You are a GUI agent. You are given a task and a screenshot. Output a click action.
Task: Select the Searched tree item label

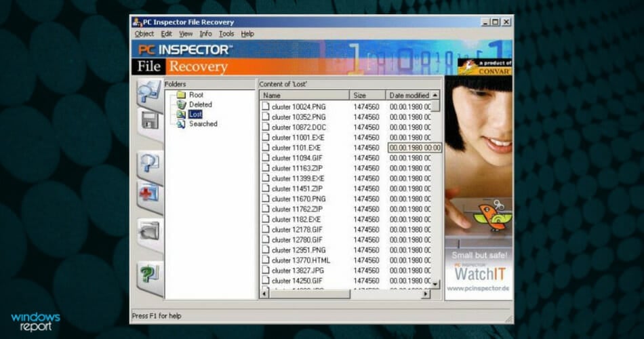pyautogui.click(x=203, y=123)
